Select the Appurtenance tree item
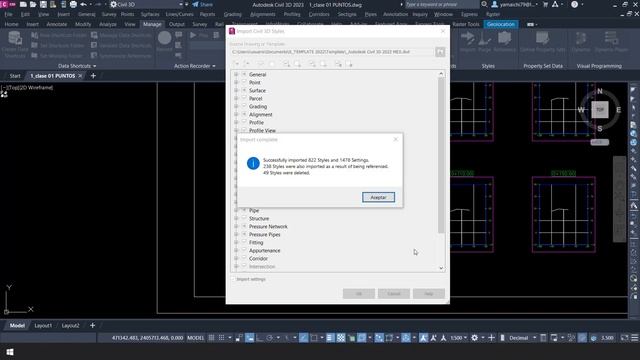The width and height of the screenshot is (640, 360). point(264,251)
